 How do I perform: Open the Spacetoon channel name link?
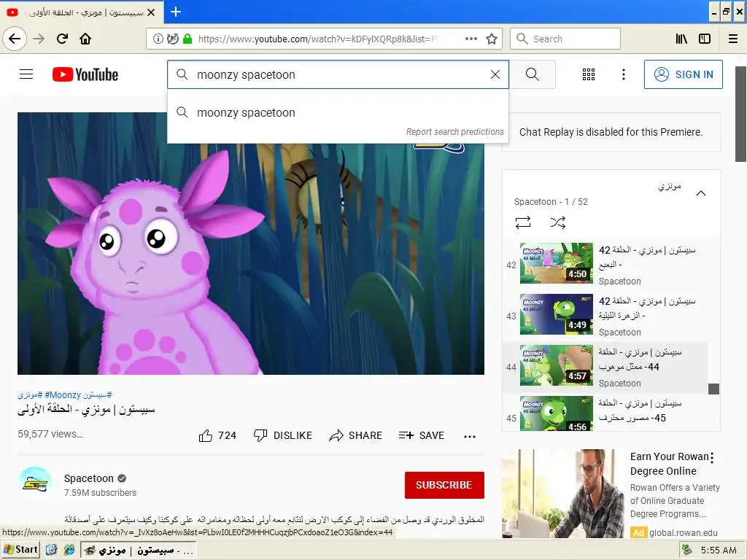click(x=89, y=478)
